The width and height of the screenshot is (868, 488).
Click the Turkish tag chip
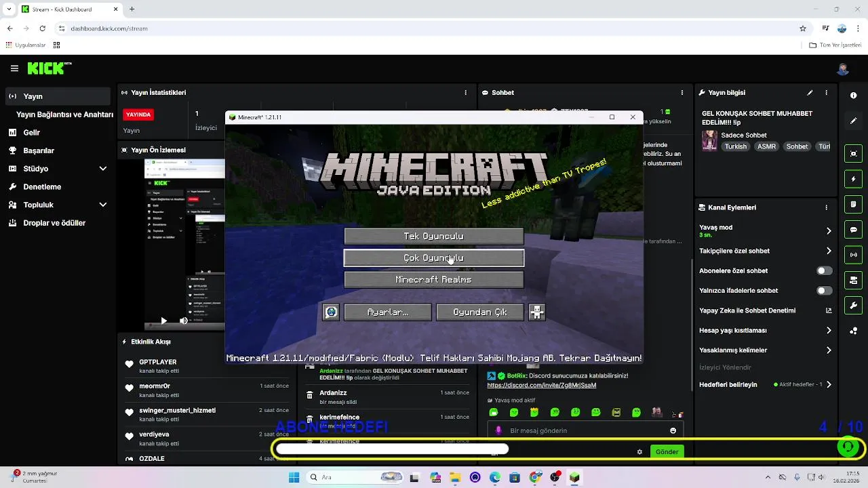[736, 146]
